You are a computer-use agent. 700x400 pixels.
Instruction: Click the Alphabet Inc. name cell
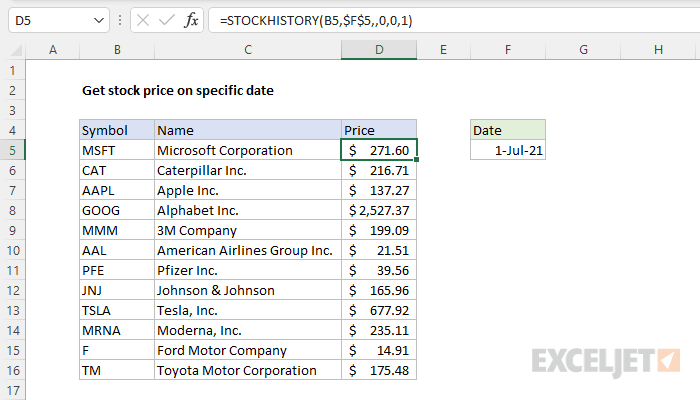pyautogui.click(x=248, y=210)
